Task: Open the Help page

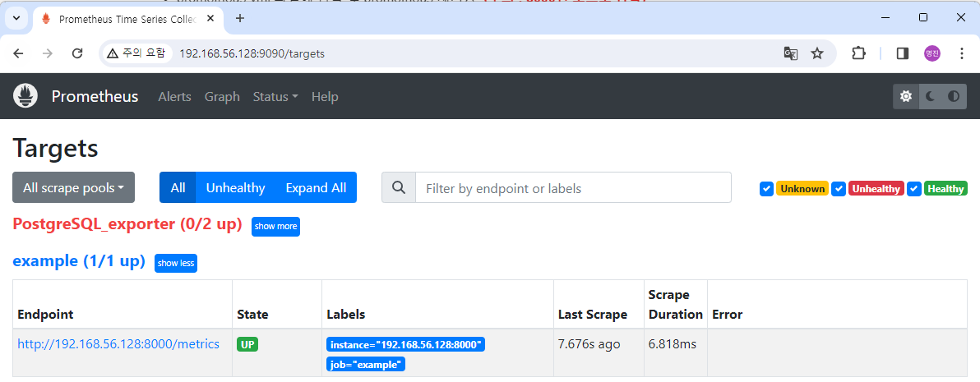Action: tap(325, 97)
